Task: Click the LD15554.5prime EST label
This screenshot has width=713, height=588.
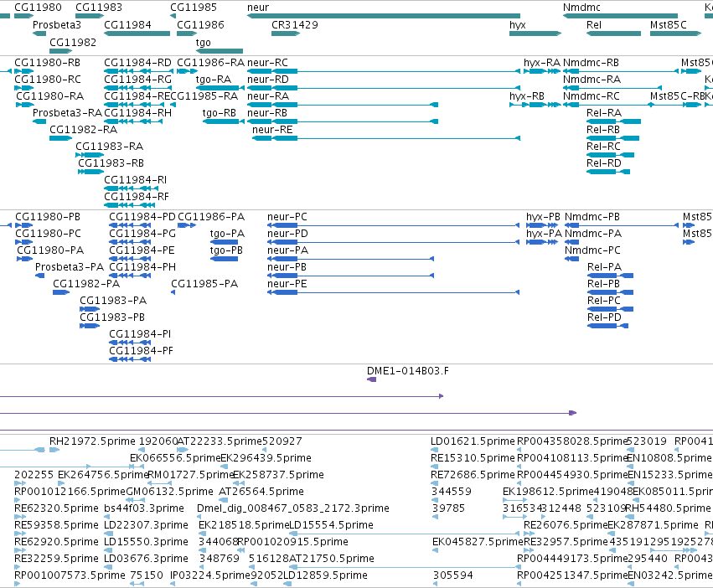Action: point(331,525)
